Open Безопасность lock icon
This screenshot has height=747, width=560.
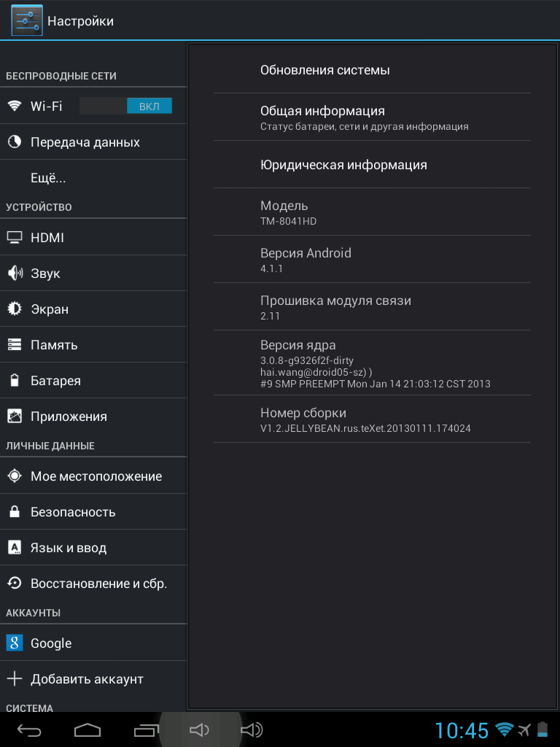click(x=15, y=511)
